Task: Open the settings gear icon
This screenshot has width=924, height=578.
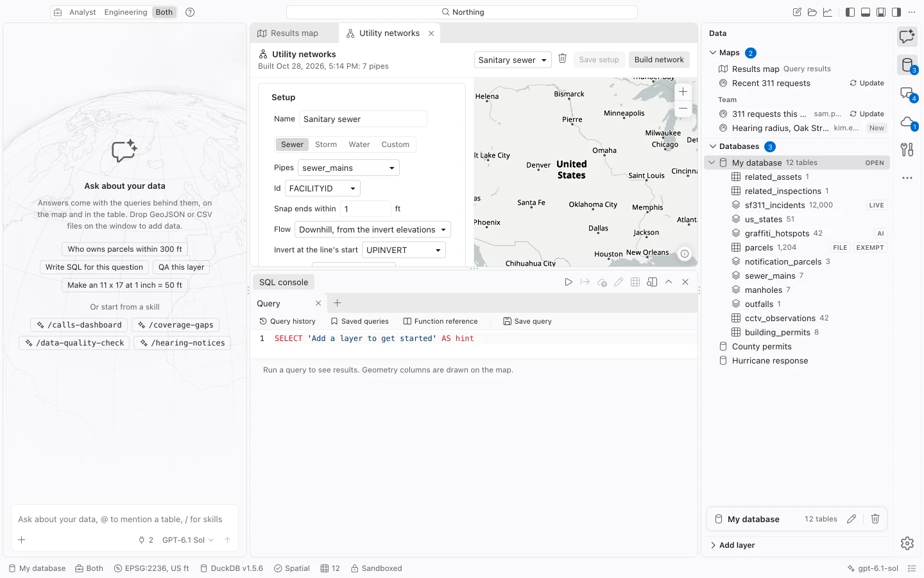Action: click(x=907, y=543)
